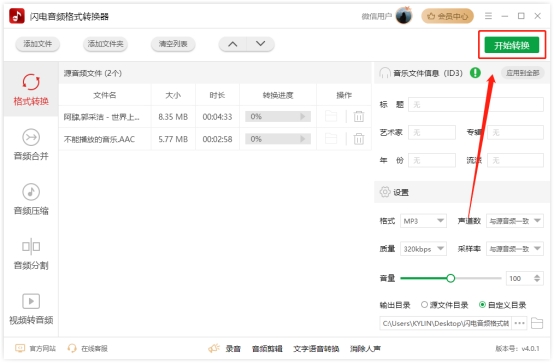This screenshot has width=554, height=363.
Task: Clear the list with 清空列表
Action: pos(173,44)
